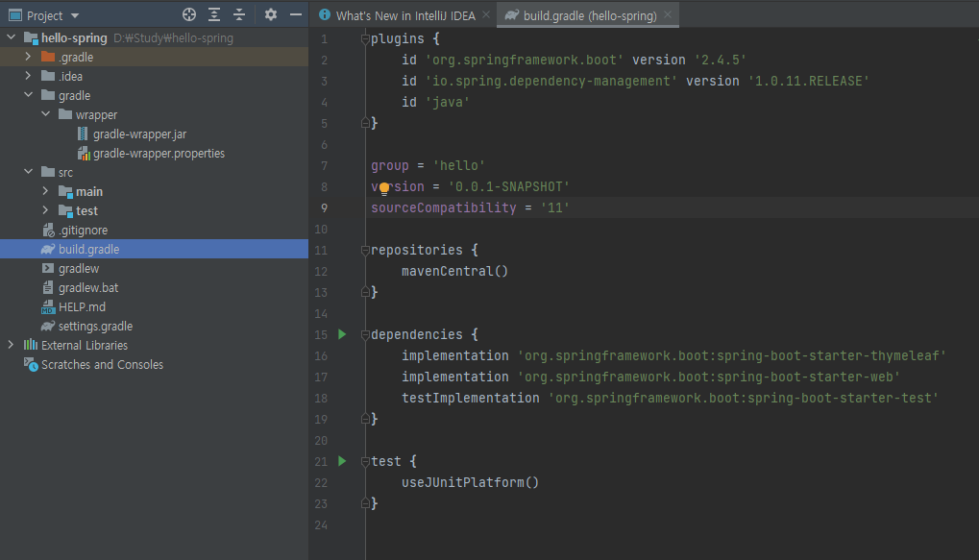This screenshot has width=979, height=560.
Task: Open the Project view dropdown
Action: tap(74, 15)
